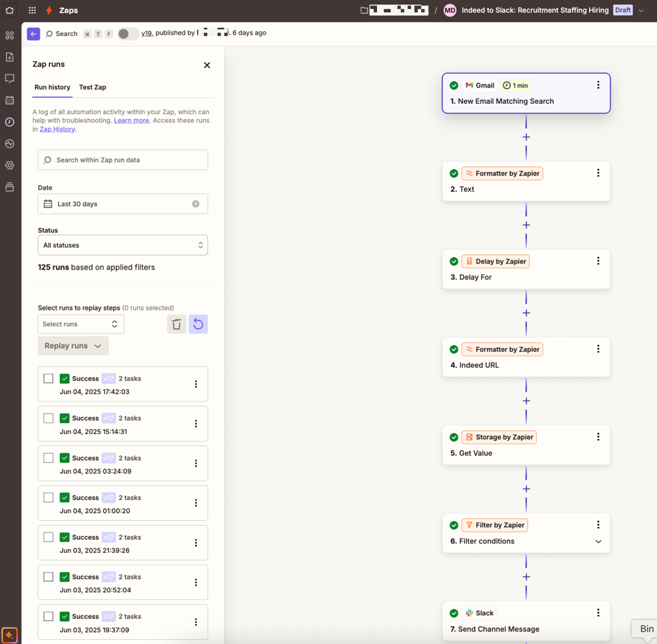Open options menu on Slack step 7

tap(598, 613)
